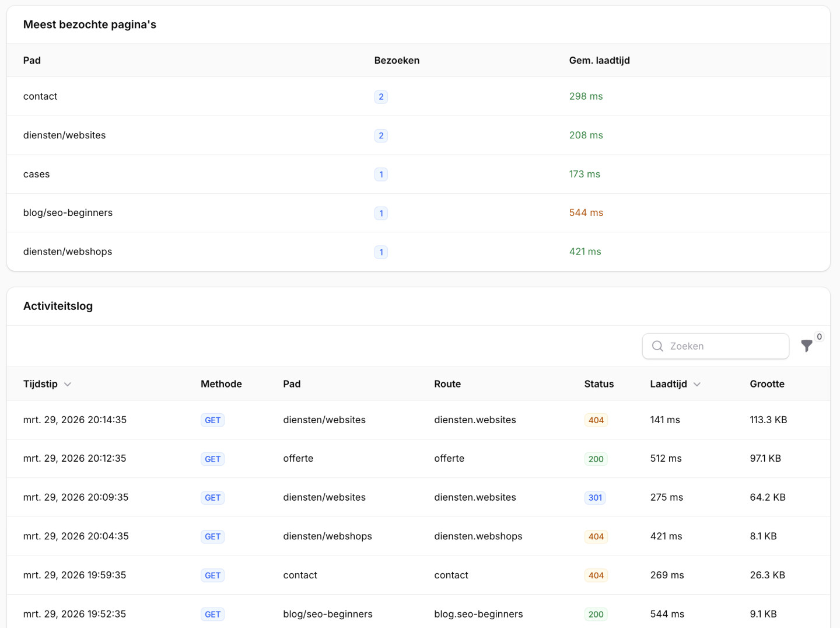The image size is (840, 628).
Task: Click the filter count badge showing 0
Action: tap(819, 337)
